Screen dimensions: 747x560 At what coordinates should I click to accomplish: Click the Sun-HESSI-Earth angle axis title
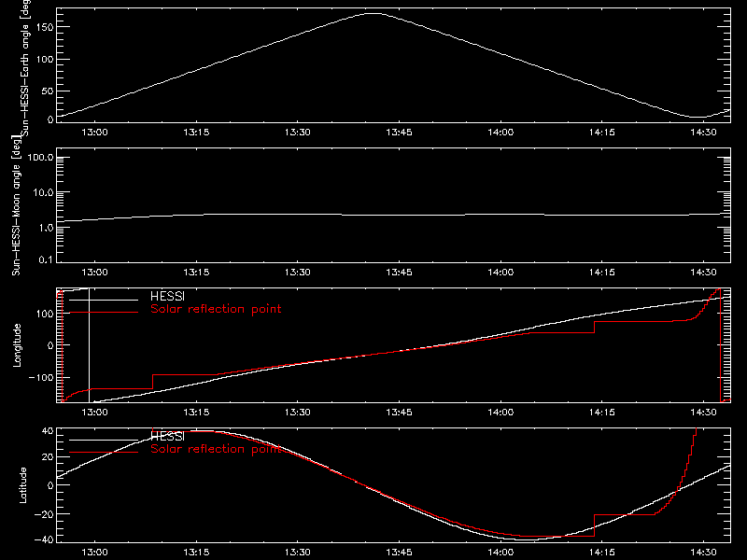(x=26, y=68)
